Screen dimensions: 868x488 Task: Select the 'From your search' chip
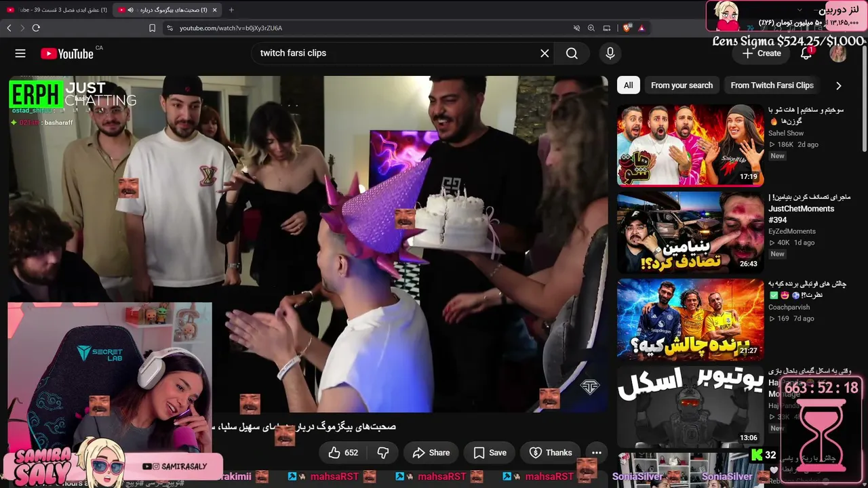(682, 85)
